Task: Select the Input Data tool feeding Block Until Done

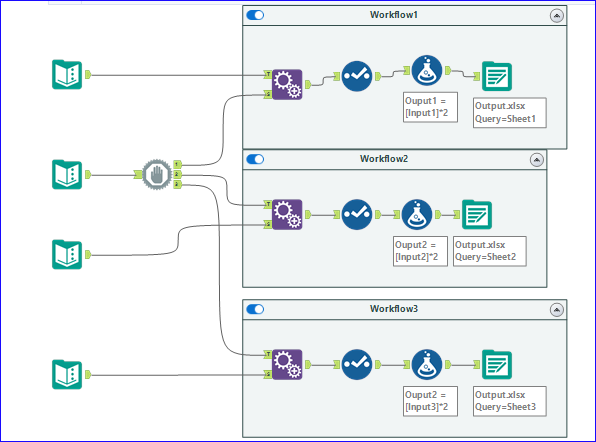Action: 67,174
